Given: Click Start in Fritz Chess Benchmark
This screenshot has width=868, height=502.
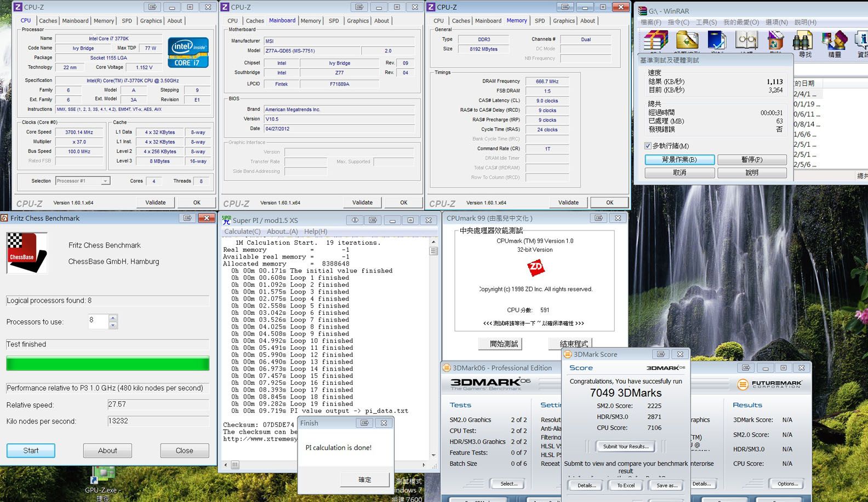Looking at the screenshot, I should pyautogui.click(x=31, y=451).
